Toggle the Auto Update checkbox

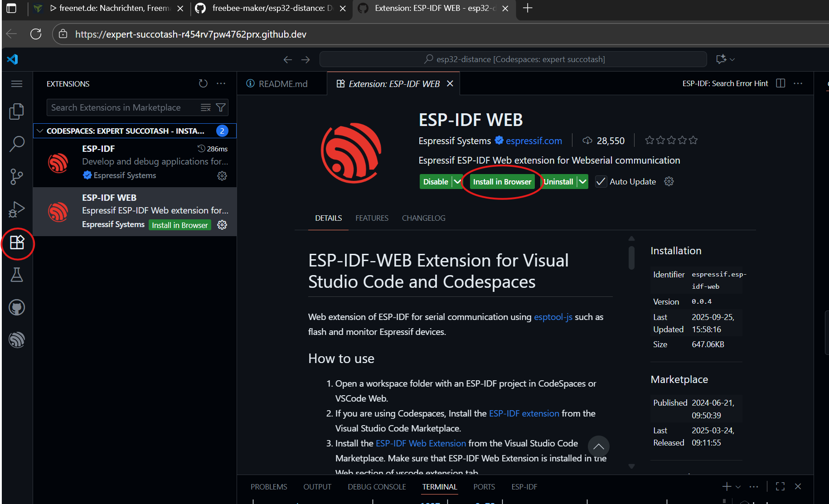(601, 182)
